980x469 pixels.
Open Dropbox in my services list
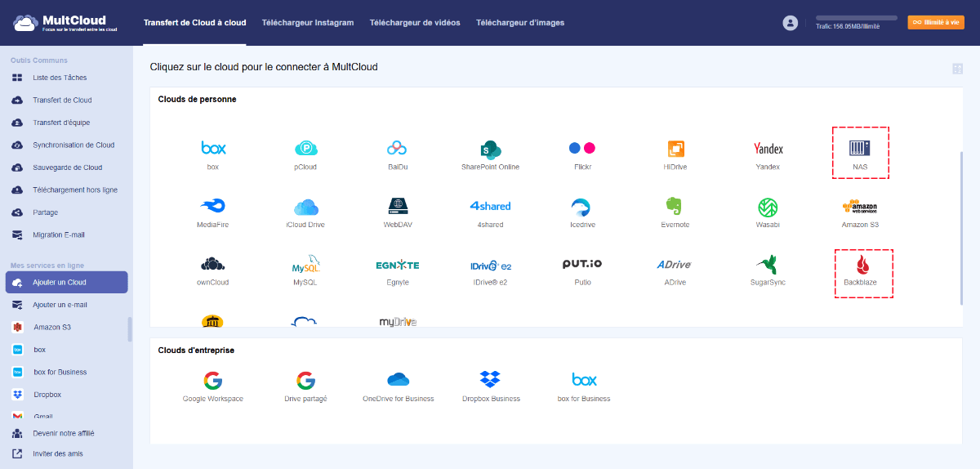pos(47,395)
